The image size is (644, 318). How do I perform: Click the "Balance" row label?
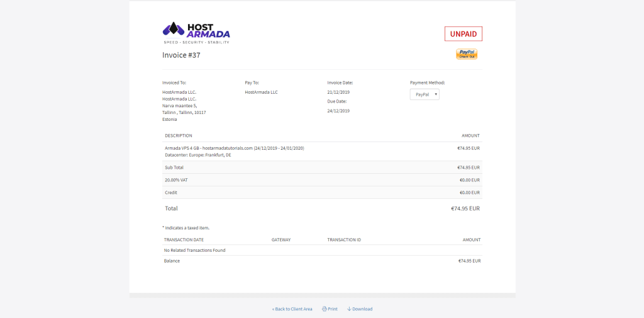click(x=172, y=261)
